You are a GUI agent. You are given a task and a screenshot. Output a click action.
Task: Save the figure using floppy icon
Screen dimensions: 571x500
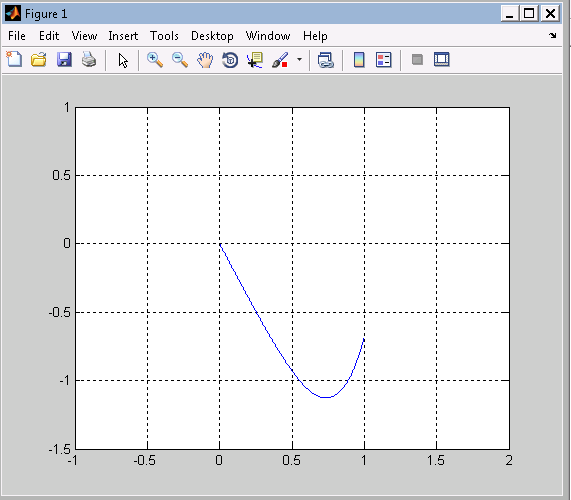coord(64,59)
